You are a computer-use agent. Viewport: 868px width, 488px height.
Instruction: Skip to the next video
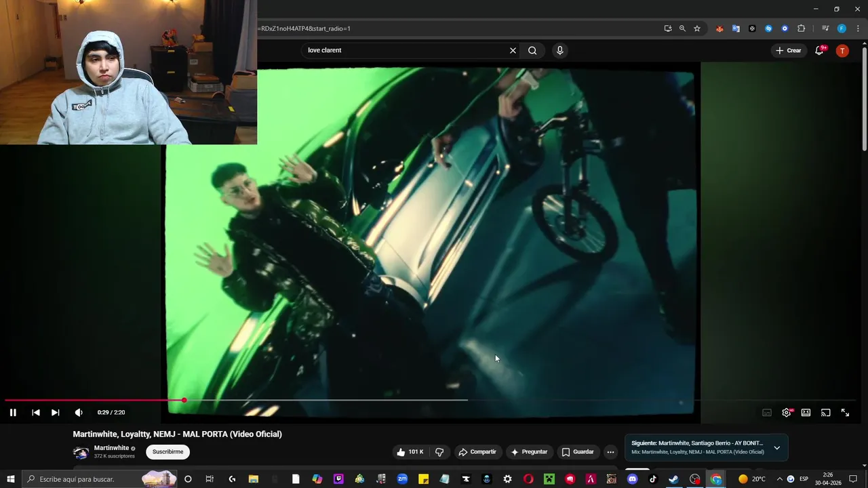pos(56,412)
